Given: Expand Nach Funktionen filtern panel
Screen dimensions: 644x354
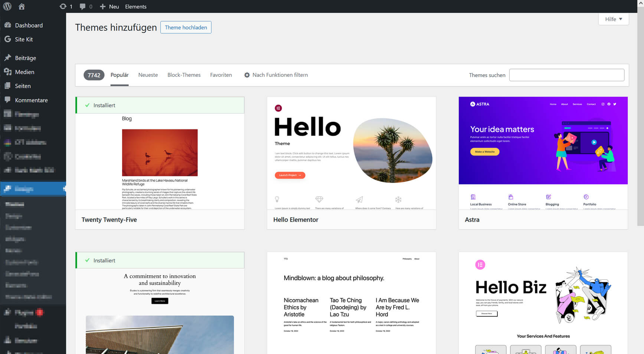Looking at the screenshot, I should [280, 75].
